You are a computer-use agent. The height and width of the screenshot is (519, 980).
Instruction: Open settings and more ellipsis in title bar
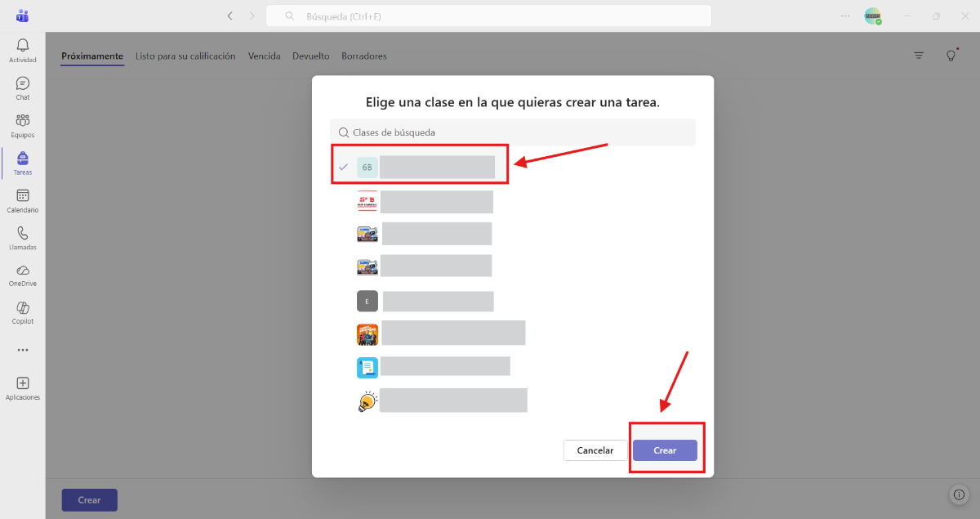[844, 16]
